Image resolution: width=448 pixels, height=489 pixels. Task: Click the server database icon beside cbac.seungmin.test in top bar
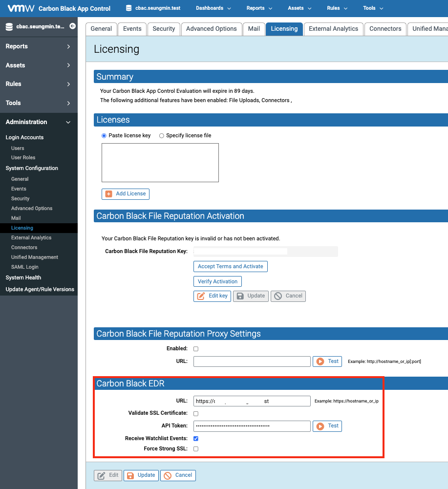click(128, 8)
